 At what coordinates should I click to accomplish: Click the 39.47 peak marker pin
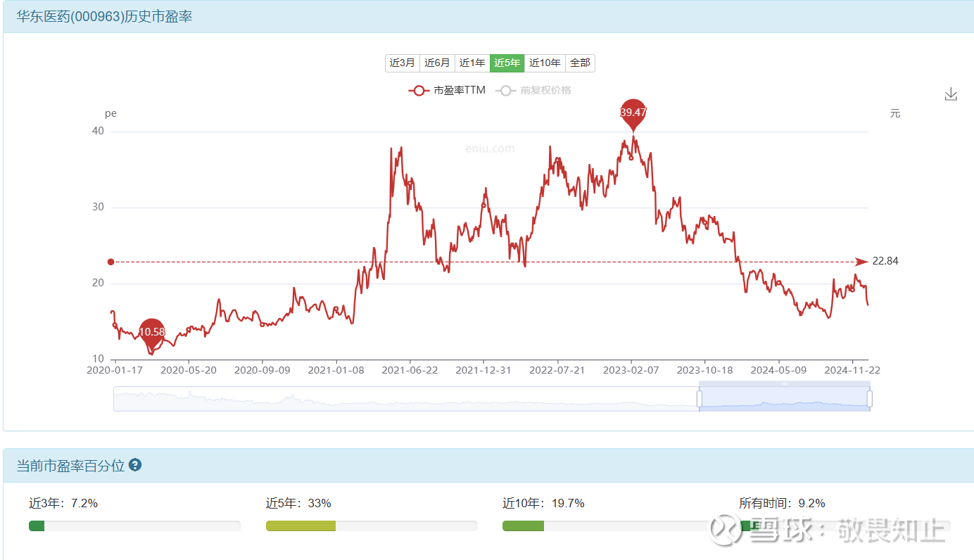pyautogui.click(x=633, y=113)
